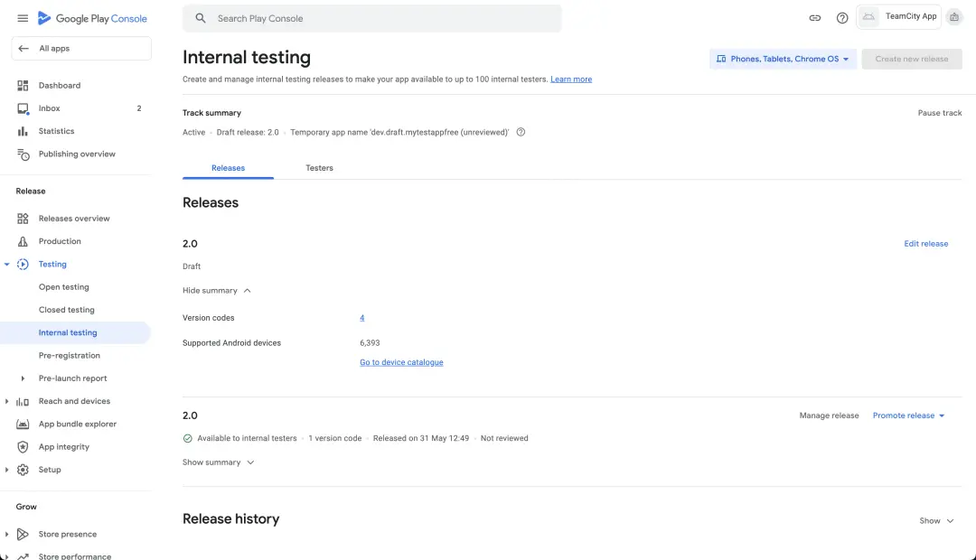Open the Go to device catalogue link
Viewport: 976px width, 560px height.
click(x=401, y=362)
